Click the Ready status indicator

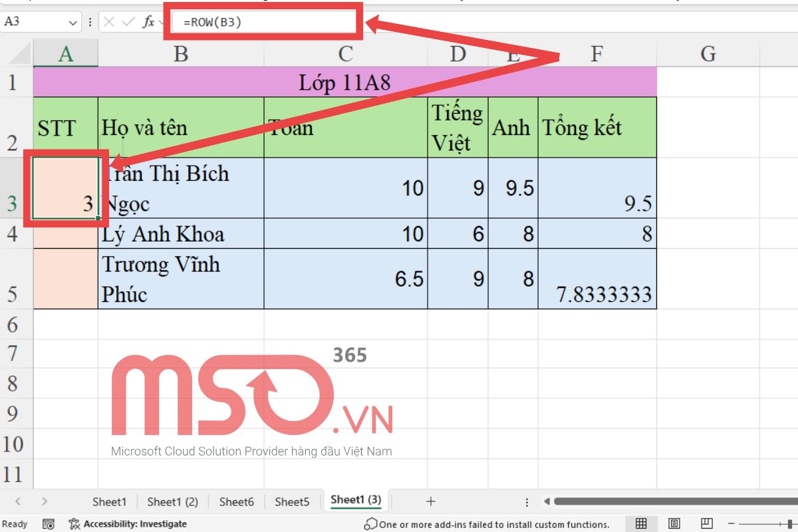[15, 524]
